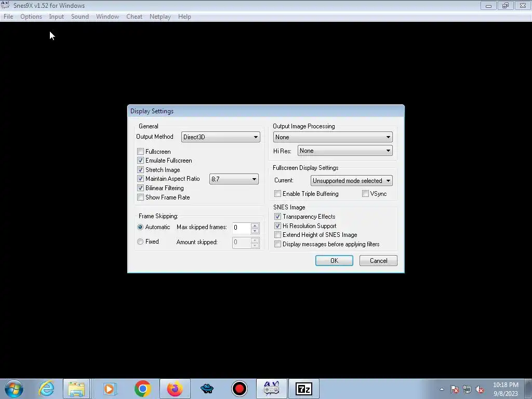Open the Sound menu

(79, 16)
